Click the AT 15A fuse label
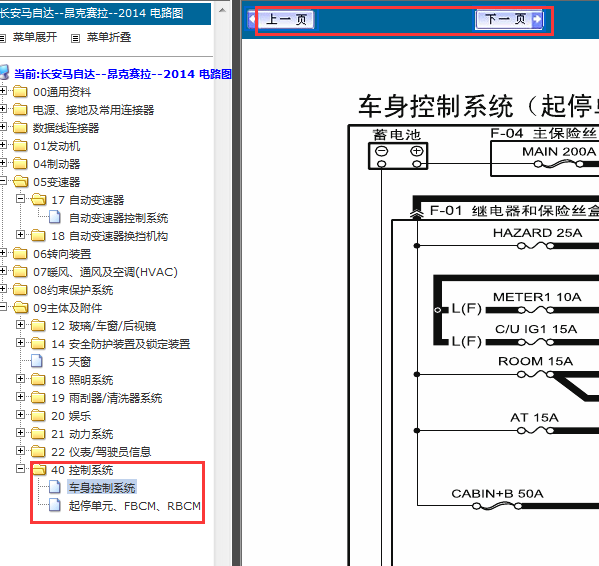This screenshot has width=599, height=566. 534,417
